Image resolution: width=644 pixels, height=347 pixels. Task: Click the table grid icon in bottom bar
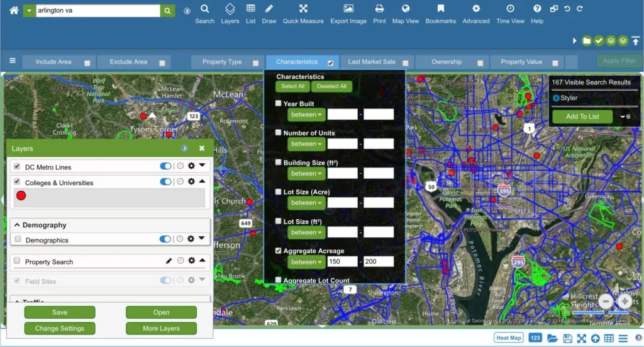point(609,338)
